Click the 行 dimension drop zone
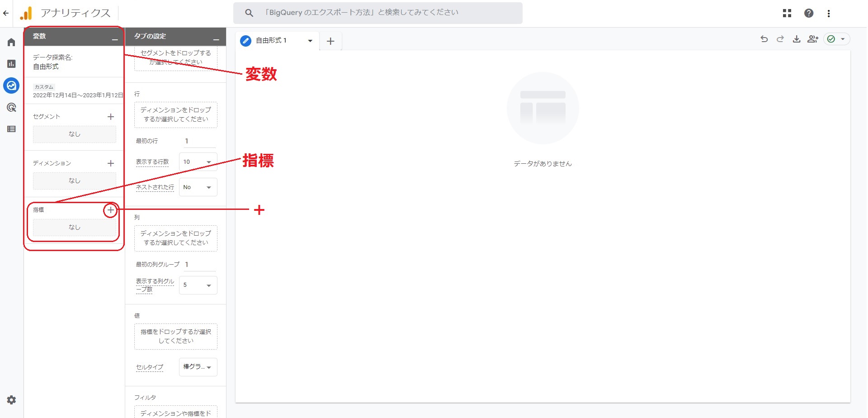 coord(175,114)
